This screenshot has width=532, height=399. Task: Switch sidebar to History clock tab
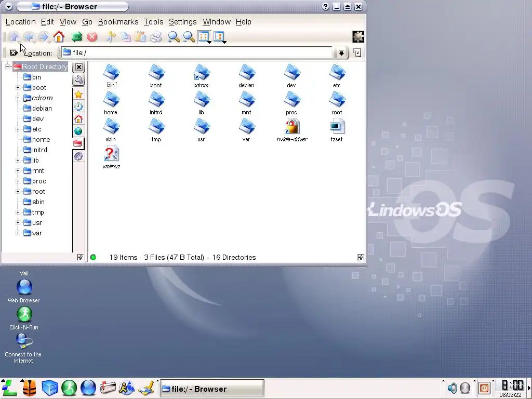[78, 107]
